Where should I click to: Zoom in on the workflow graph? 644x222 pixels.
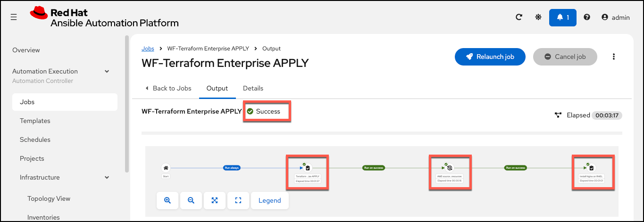click(167, 200)
